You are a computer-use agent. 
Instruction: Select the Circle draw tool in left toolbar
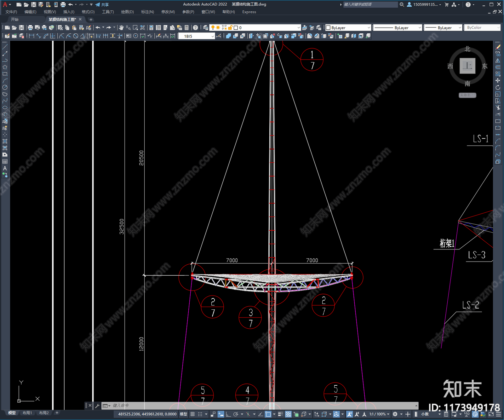tap(5, 87)
